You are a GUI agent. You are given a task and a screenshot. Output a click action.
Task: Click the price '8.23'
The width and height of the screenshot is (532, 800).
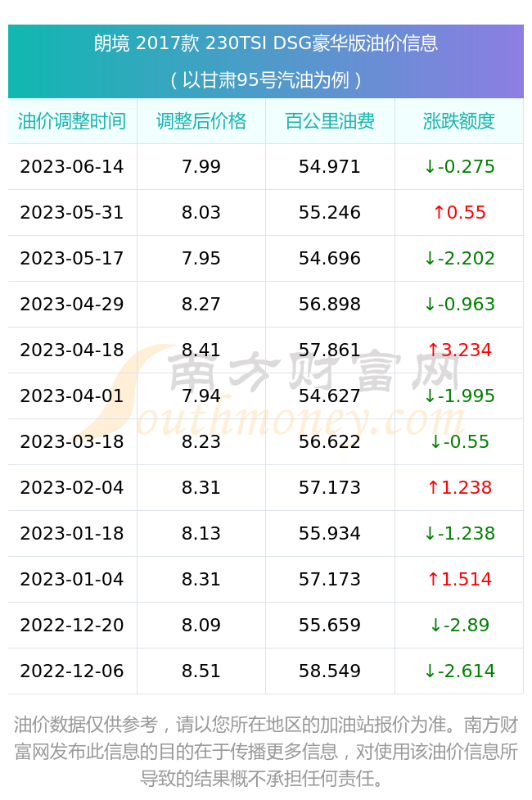tap(201, 442)
